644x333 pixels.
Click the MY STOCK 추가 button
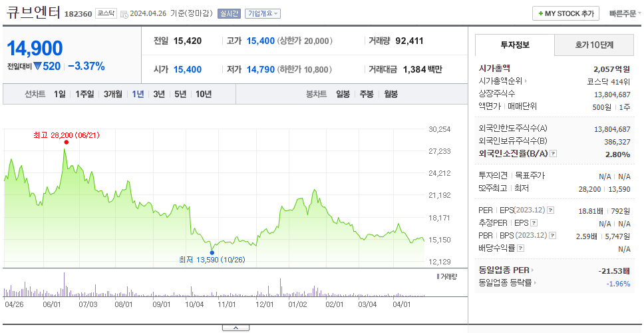click(x=566, y=13)
